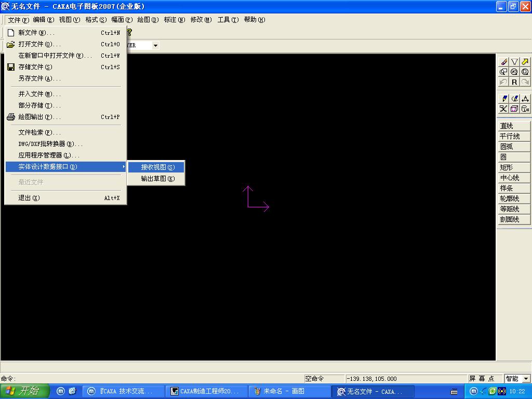Open the parts library Lib icon

[x=525, y=109]
